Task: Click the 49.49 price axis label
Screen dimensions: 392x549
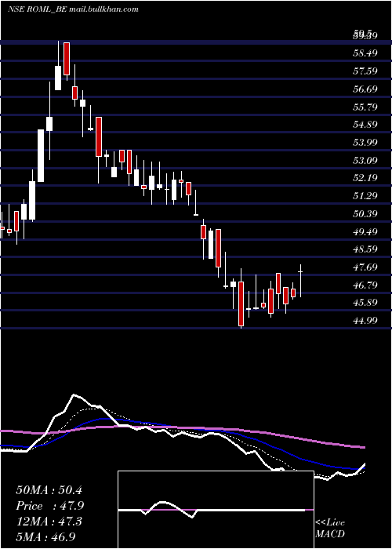Action: tap(365, 231)
